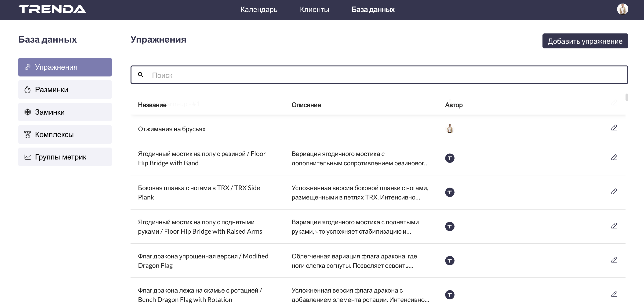Go to Комплексы in sidebar

tap(65, 134)
